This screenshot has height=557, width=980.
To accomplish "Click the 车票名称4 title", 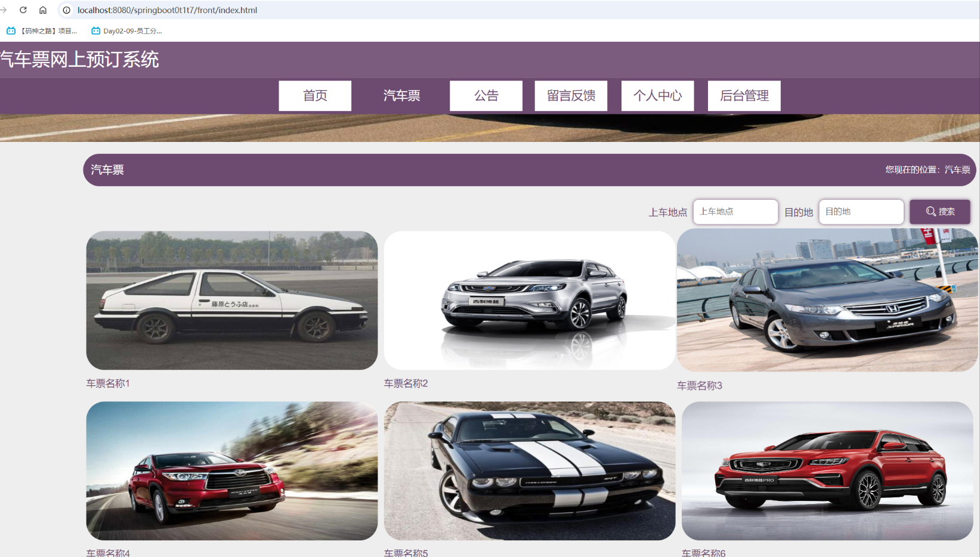I will click(108, 553).
